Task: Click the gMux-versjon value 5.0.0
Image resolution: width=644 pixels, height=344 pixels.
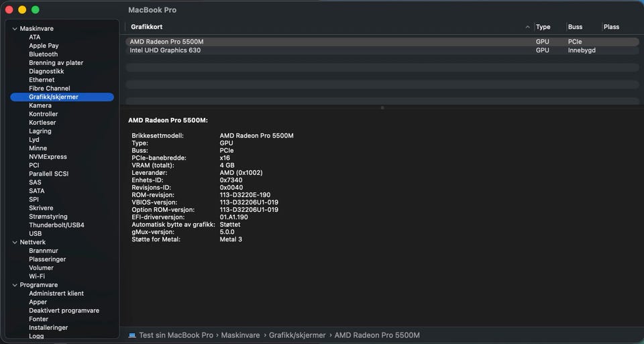Action: (x=227, y=232)
